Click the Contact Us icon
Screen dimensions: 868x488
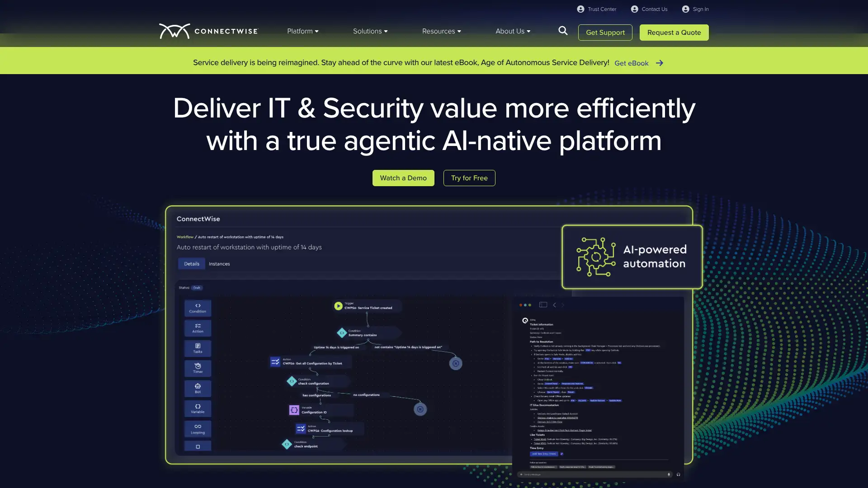634,9
